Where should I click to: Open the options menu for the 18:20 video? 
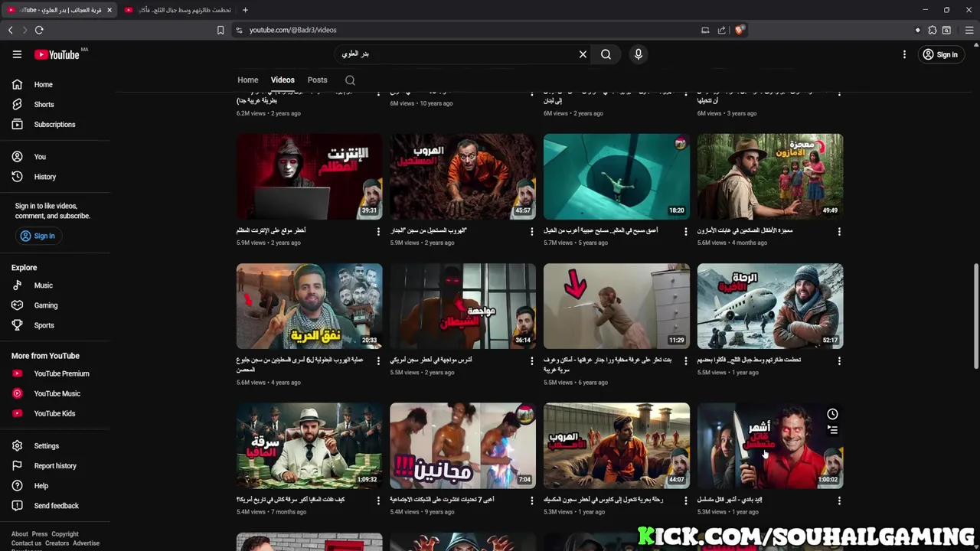pos(686,231)
